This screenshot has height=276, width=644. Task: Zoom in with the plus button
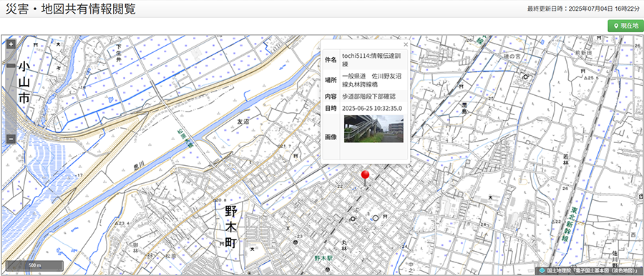[11, 44]
